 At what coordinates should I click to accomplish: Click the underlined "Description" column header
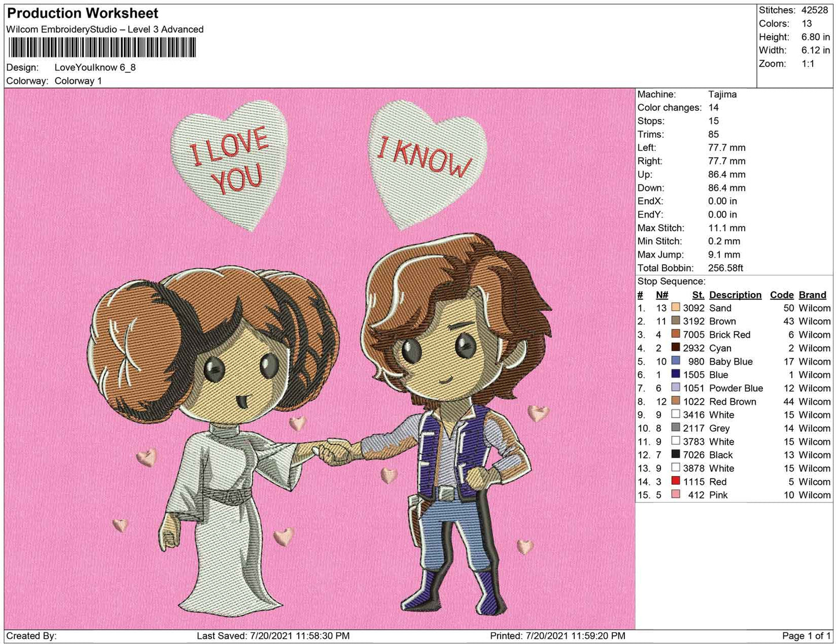[735, 295]
